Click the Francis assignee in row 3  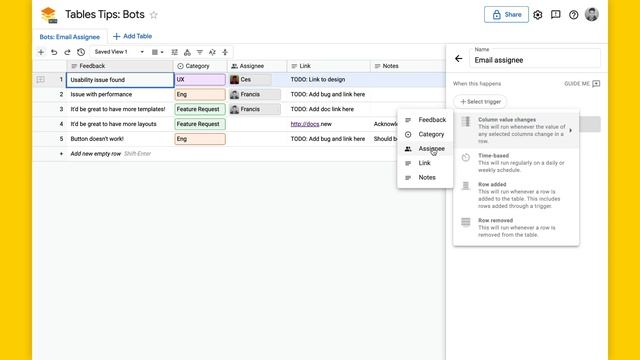(x=255, y=109)
